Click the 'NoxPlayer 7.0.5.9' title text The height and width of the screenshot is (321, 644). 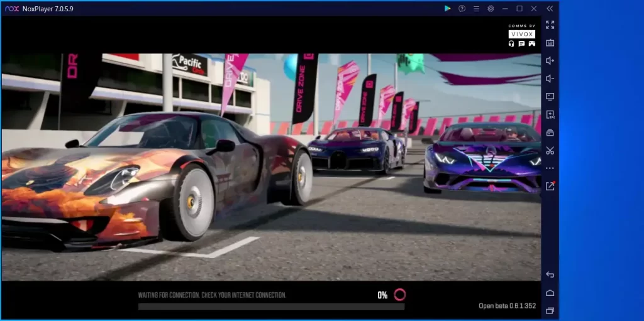point(48,9)
